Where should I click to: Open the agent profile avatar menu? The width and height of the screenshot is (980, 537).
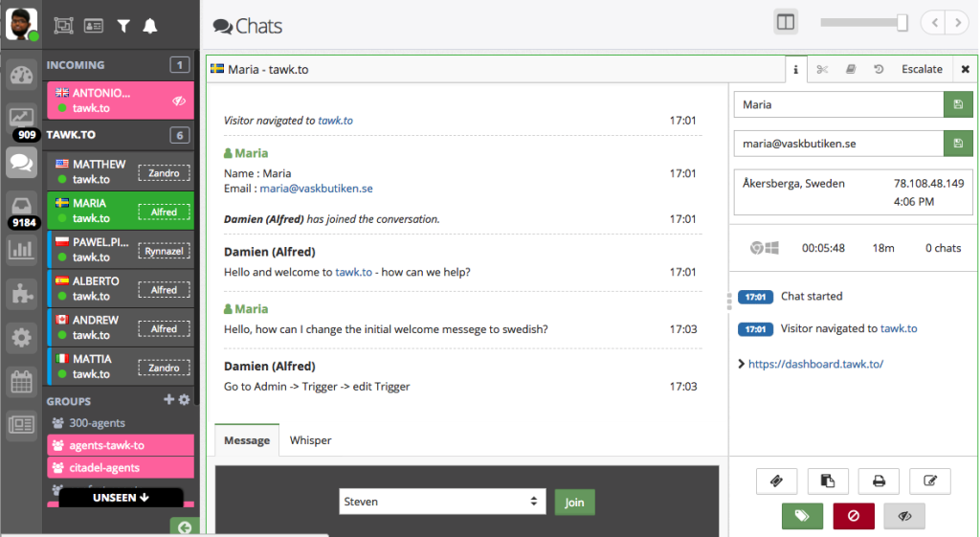click(22, 24)
